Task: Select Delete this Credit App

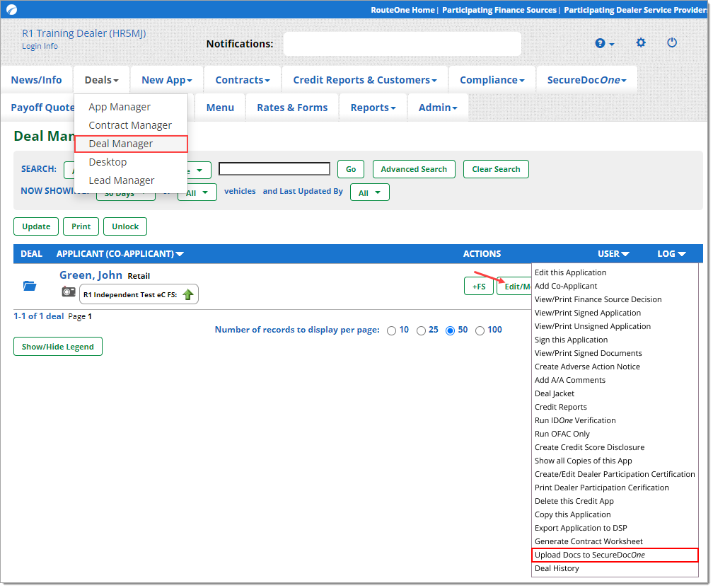Action: pos(576,502)
